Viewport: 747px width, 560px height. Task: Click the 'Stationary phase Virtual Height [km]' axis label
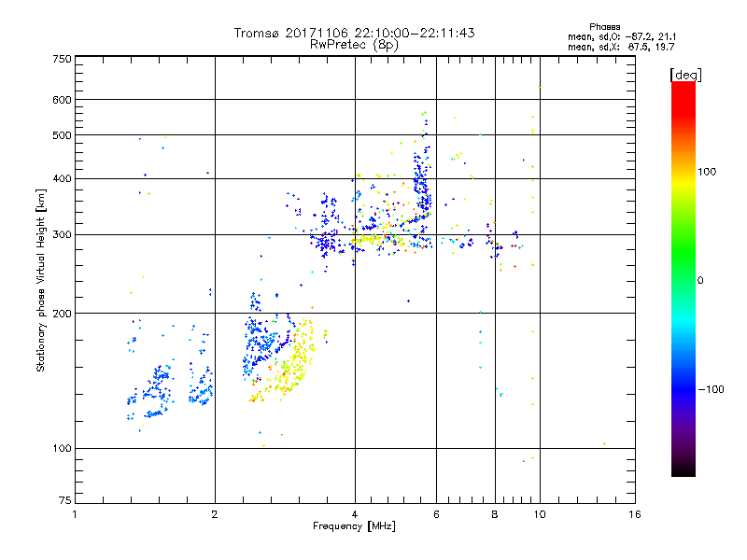[41, 280]
